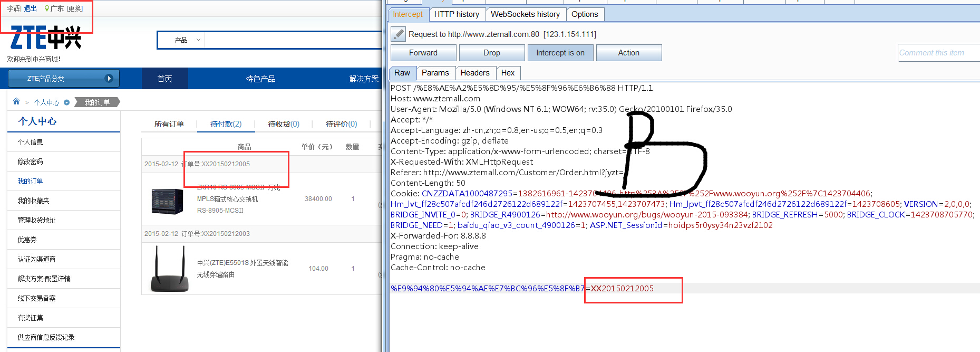
Task: Click the home icon in the breadcrumb
Action: [x=16, y=101]
